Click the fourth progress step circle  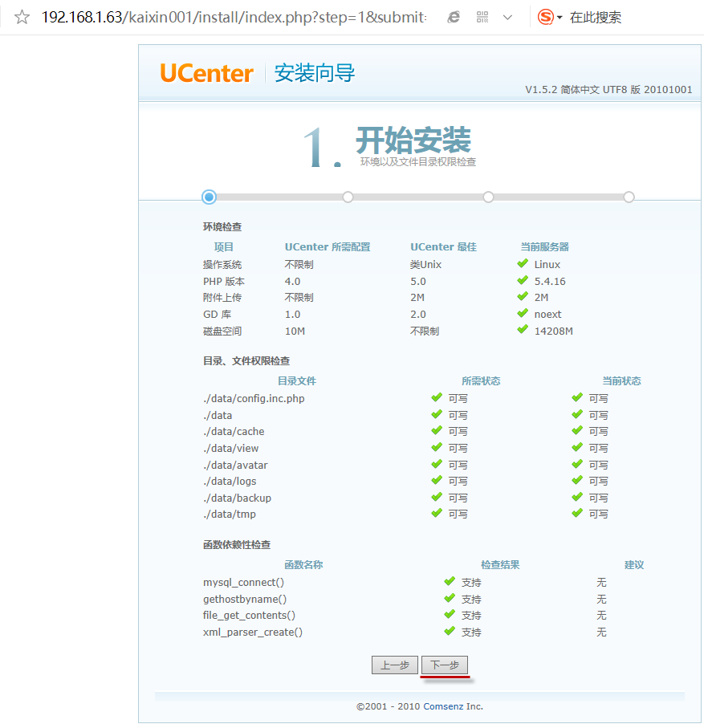(629, 197)
